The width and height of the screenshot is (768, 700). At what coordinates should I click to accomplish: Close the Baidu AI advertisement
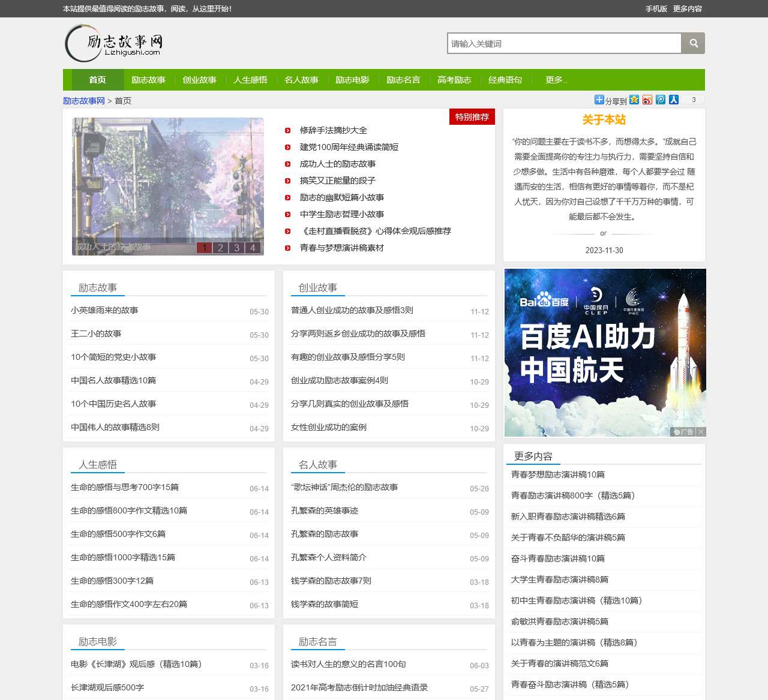pos(701,432)
